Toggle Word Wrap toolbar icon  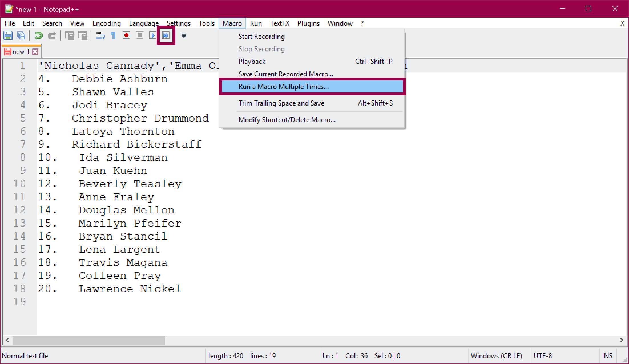tap(100, 35)
